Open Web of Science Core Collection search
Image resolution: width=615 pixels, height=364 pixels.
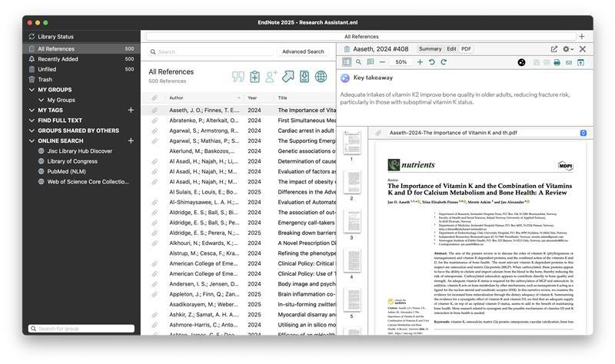(88, 181)
